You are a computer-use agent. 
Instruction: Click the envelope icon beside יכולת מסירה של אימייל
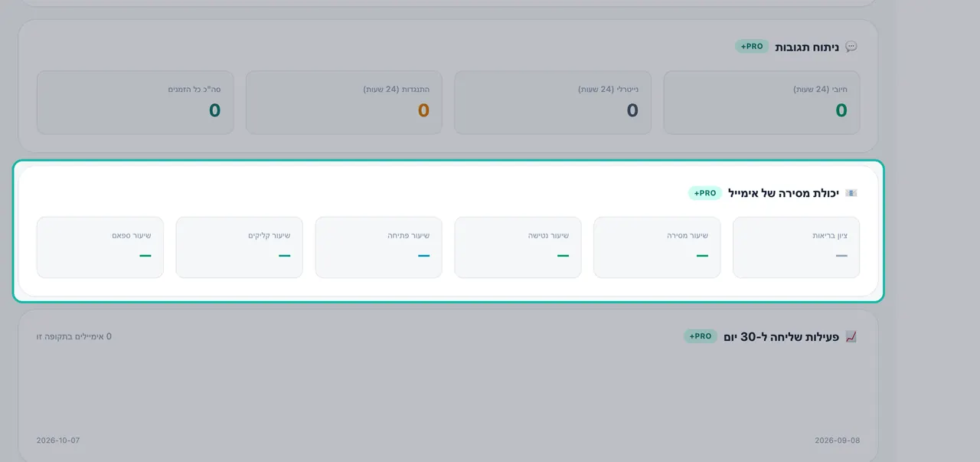tap(851, 193)
